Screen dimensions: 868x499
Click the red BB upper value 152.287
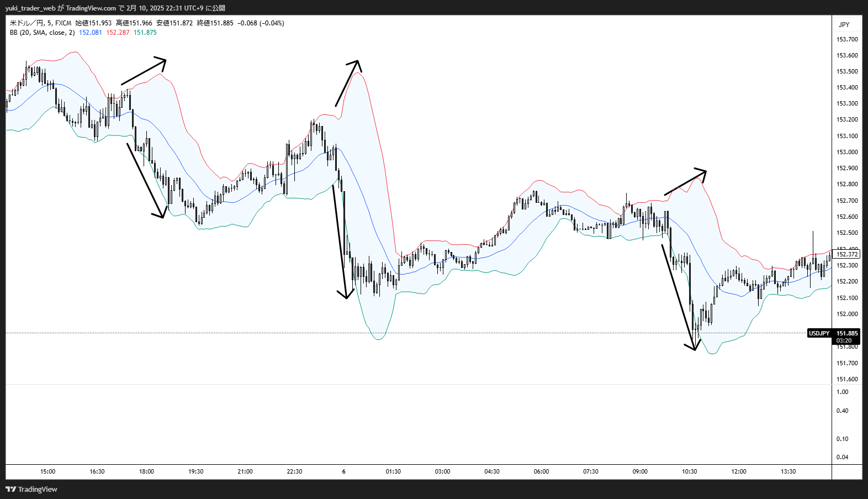click(118, 33)
